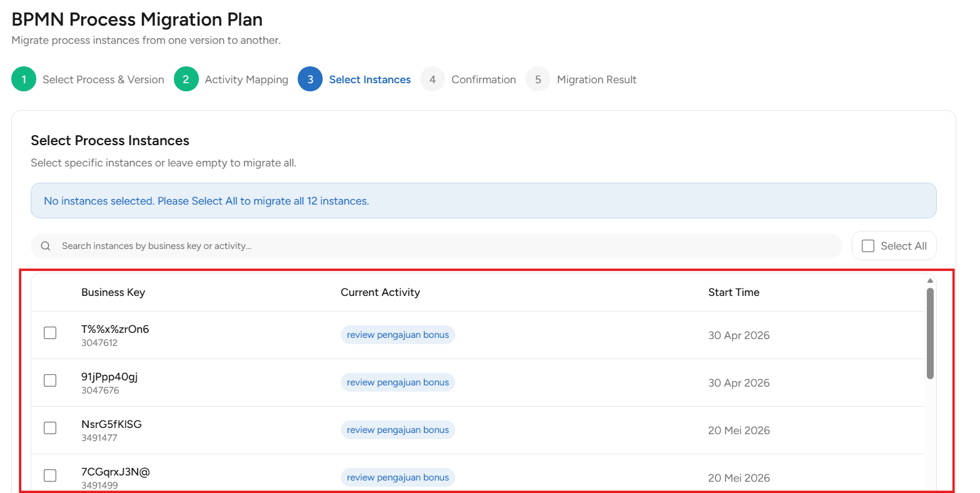
Task: Click business key NsrG5fKlSG
Action: (x=111, y=424)
